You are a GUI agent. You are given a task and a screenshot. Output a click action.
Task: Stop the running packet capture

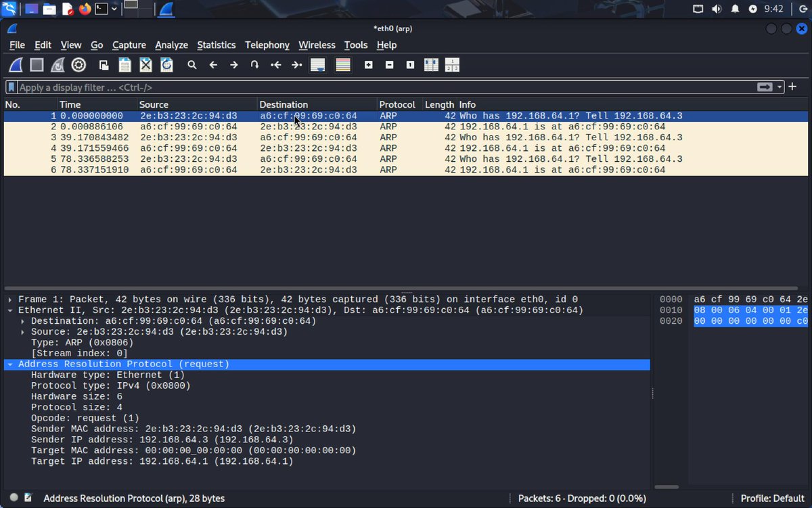37,65
